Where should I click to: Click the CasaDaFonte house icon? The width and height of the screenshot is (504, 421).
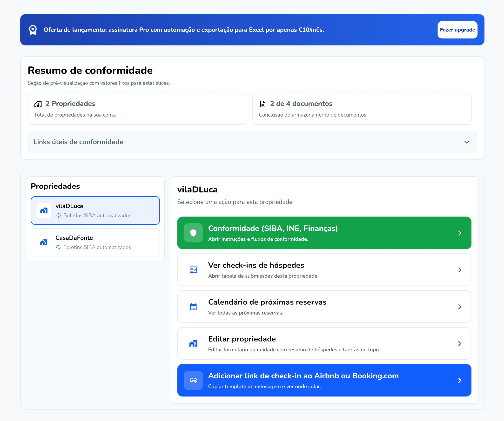pyautogui.click(x=44, y=242)
